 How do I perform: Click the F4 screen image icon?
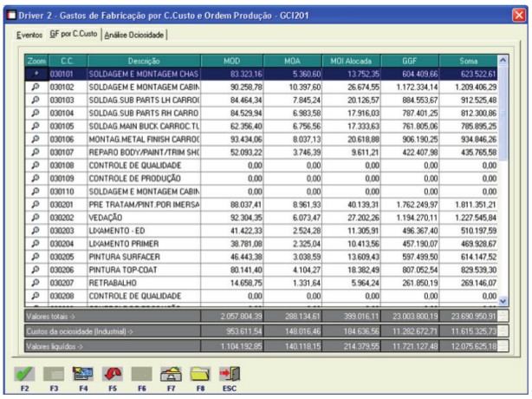coord(83,374)
